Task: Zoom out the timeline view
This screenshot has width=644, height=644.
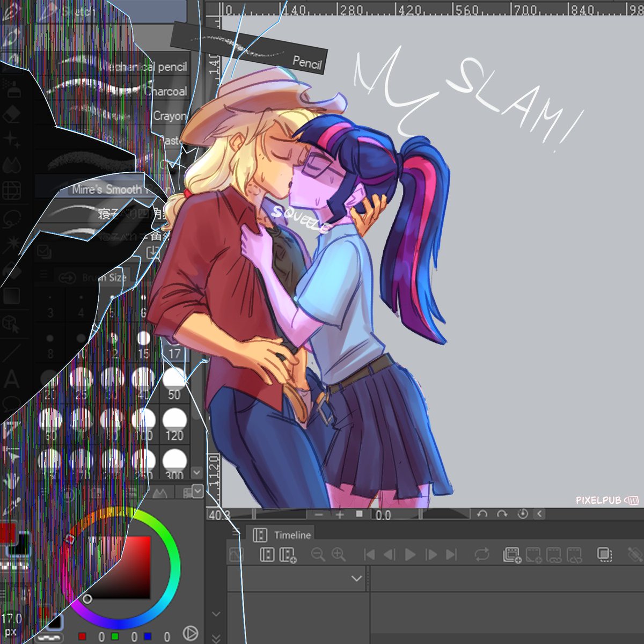Action: coord(318,554)
